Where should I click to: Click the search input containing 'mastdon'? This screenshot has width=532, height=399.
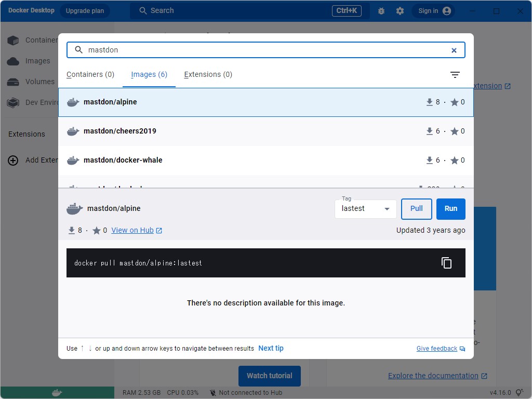tap(265, 50)
